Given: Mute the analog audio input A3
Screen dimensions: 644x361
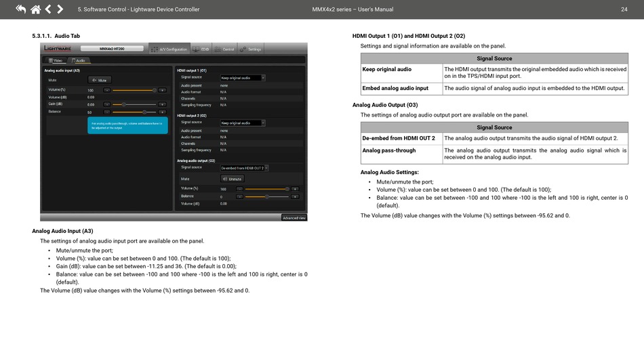Looking at the screenshot, I should (100, 80).
